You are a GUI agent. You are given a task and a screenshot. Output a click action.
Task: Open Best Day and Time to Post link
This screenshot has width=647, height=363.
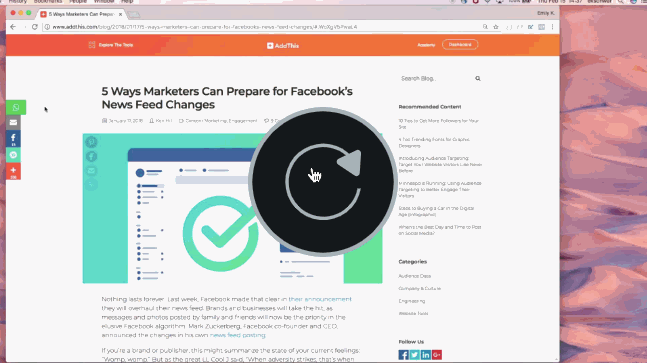point(440,230)
